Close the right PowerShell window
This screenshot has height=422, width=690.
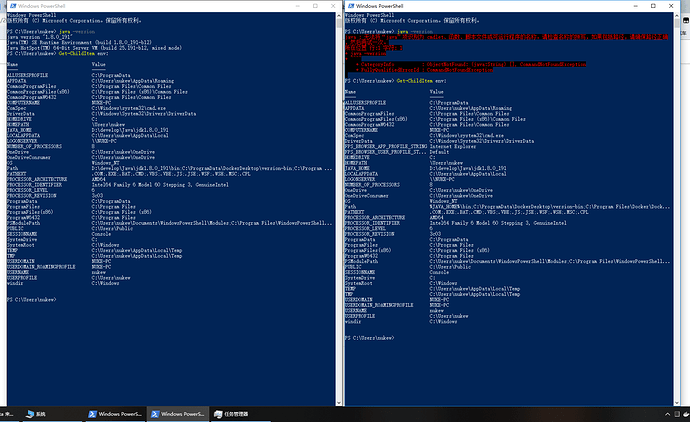[671, 6]
